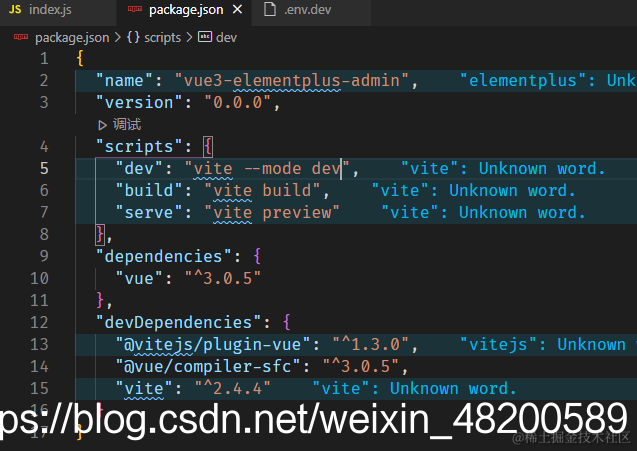
Task: Click the opening brace after "devDependencies"
Action: click(286, 323)
